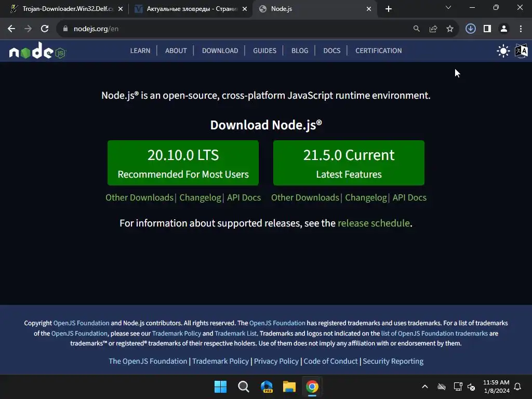The width and height of the screenshot is (532, 399).
Task: Open the network status tray icon
Action: 458,387
